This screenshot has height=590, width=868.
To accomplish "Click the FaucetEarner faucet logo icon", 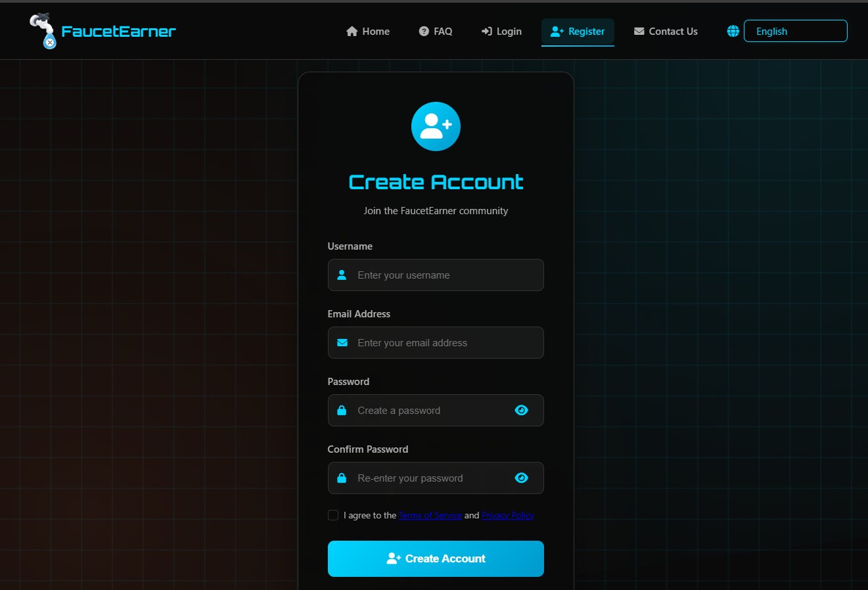I will [43, 31].
